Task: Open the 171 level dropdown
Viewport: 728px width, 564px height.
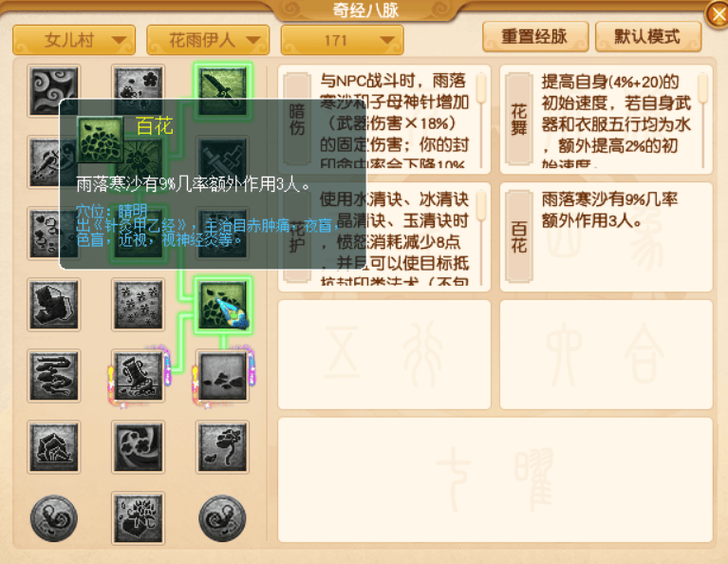Action: click(x=343, y=40)
